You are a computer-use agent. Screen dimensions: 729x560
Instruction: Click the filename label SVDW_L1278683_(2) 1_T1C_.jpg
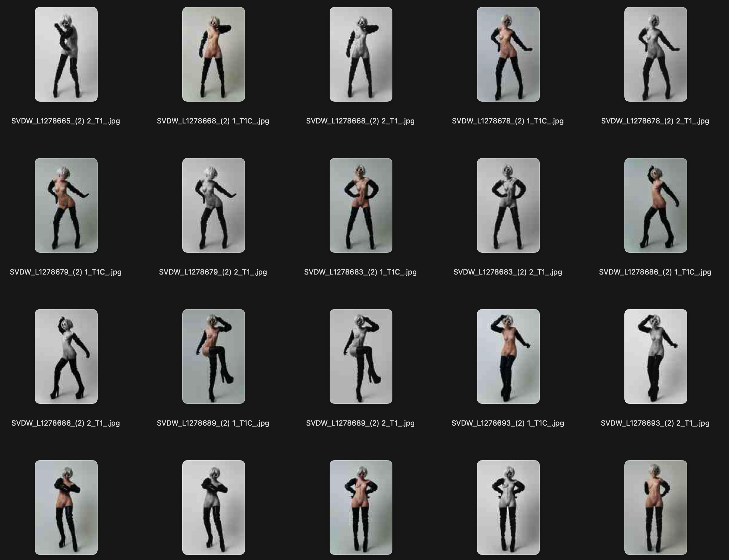[361, 272]
